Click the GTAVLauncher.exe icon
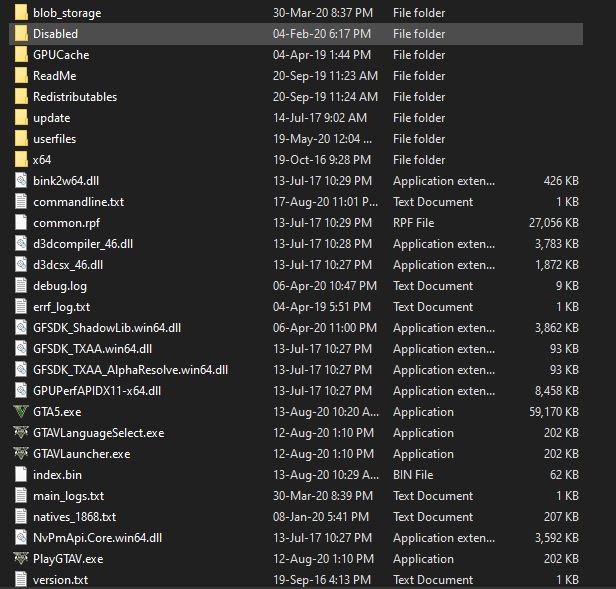The width and height of the screenshot is (616, 589). click(x=21, y=454)
